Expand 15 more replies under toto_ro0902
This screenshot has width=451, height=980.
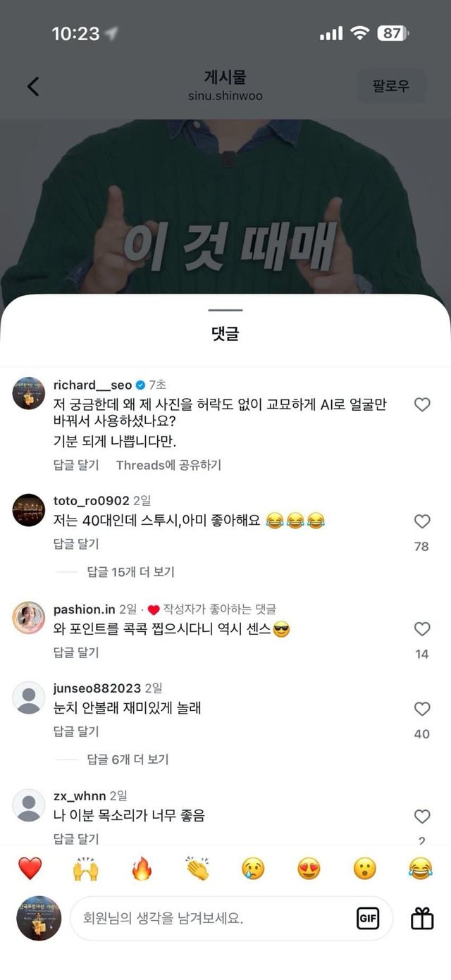pos(130,572)
